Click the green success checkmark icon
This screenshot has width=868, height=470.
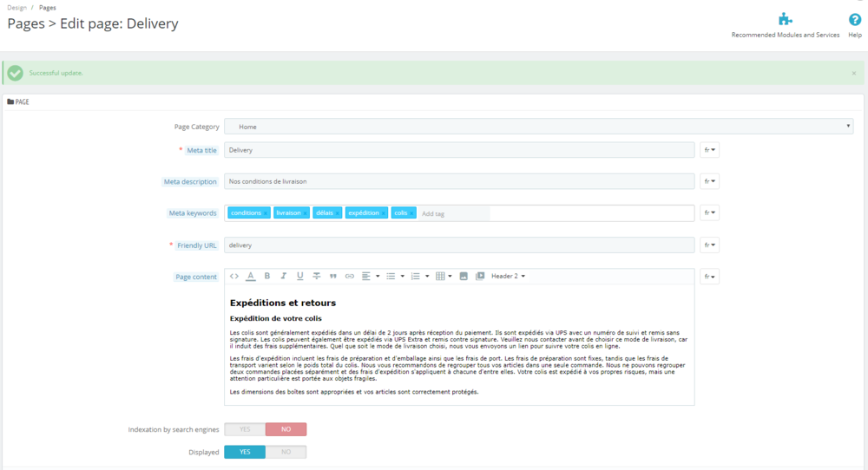(16, 73)
